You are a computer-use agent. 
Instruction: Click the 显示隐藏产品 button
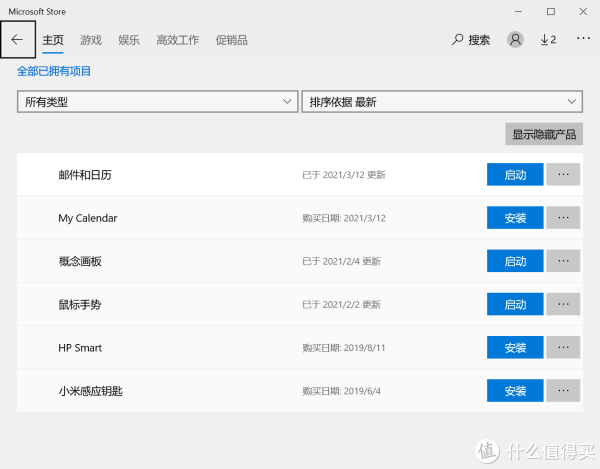544,134
